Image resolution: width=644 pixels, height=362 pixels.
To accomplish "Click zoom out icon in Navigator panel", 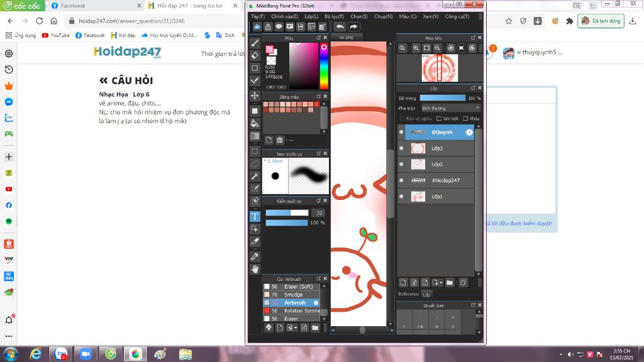I will point(438,48).
